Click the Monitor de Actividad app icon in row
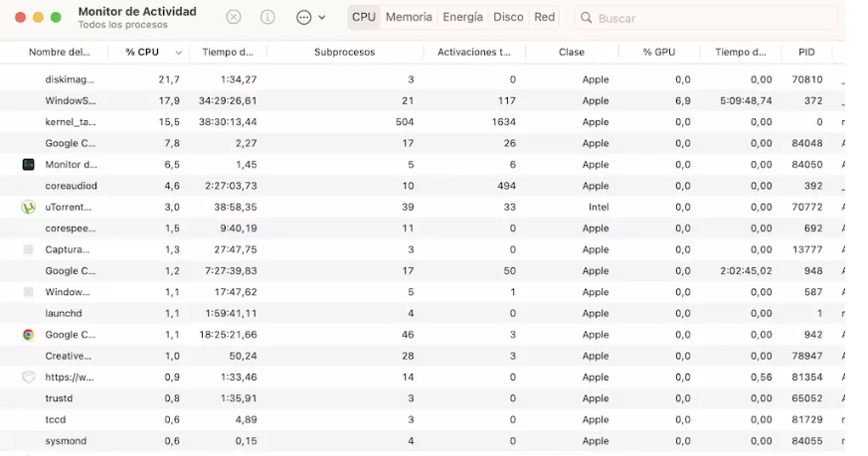 click(28, 164)
